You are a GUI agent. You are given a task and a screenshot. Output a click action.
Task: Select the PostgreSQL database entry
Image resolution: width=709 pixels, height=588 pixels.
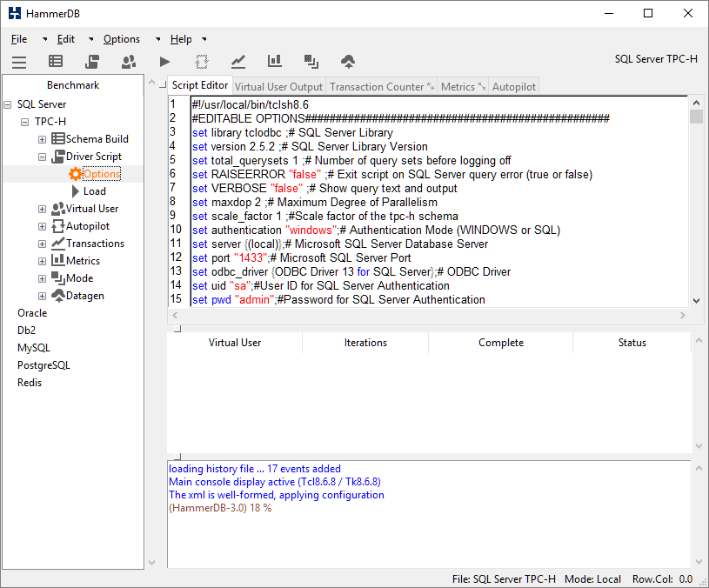point(43,365)
